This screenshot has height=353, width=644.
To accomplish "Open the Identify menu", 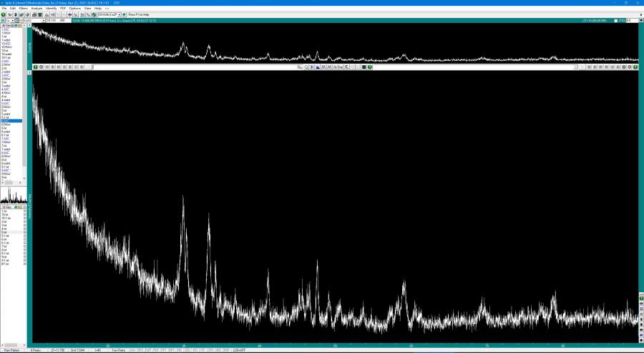I will (x=52, y=8).
